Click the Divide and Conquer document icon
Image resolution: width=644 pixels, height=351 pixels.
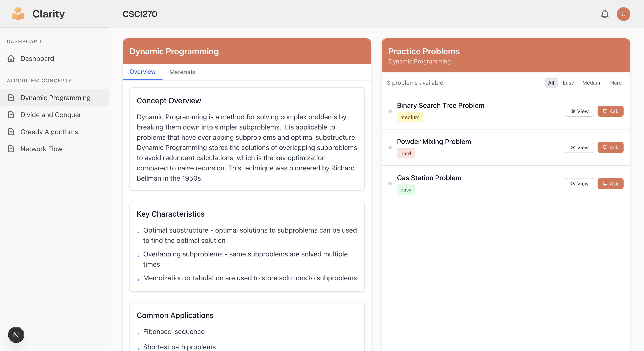(11, 115)
